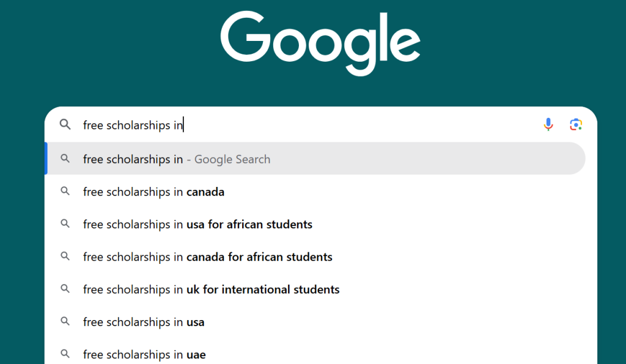626x364 pixels.
Task: Click the search icon beside 'free scholarships in canada'
Action: point(65,191)
